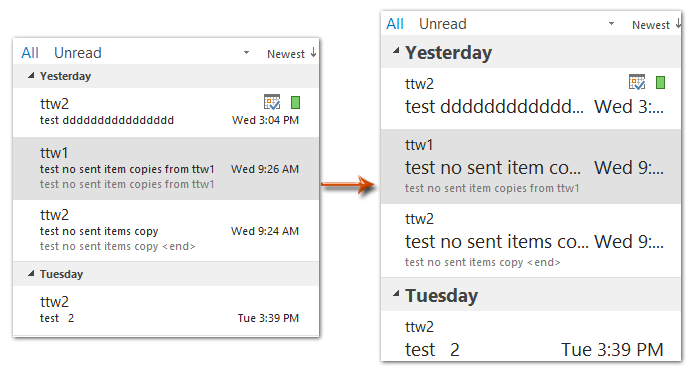Select All filter in right pane
692x371 pixels.
pyautogui.click(x=395, y=24)
